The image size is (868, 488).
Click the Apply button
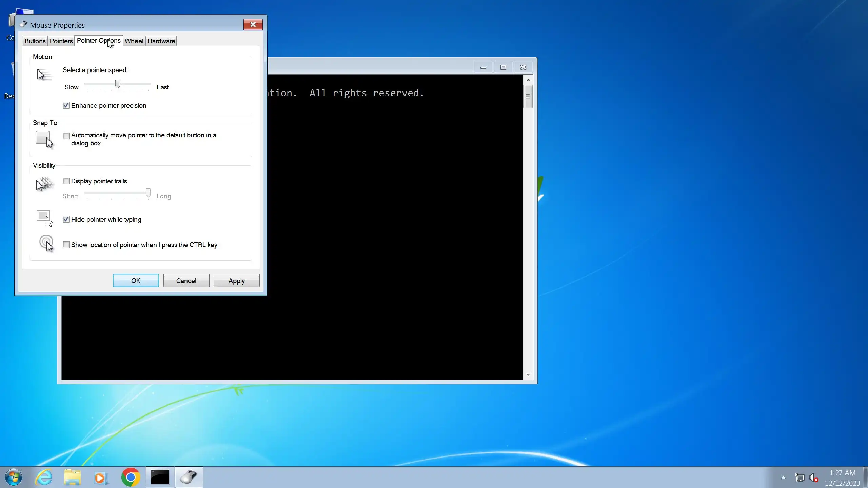point(236,281)
